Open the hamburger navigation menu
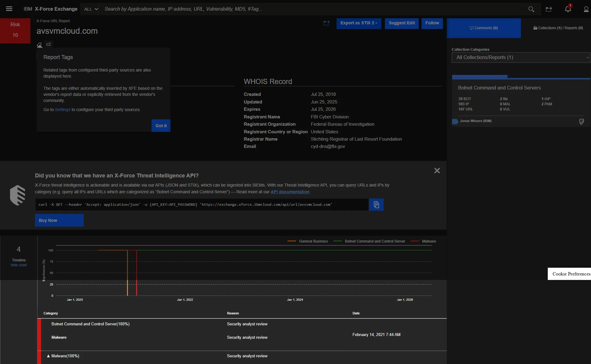 (x=9, y=9)
